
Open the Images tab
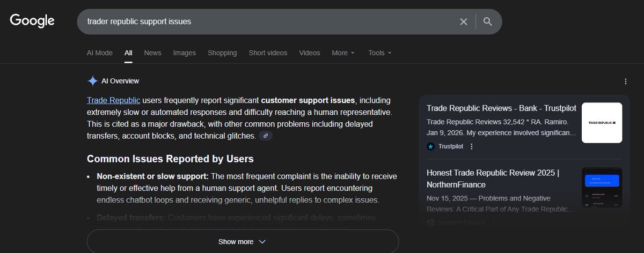[184, 53]
